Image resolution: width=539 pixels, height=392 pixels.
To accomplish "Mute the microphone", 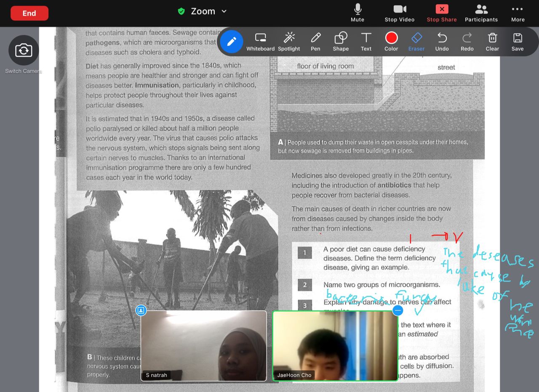I will (358, 13).
